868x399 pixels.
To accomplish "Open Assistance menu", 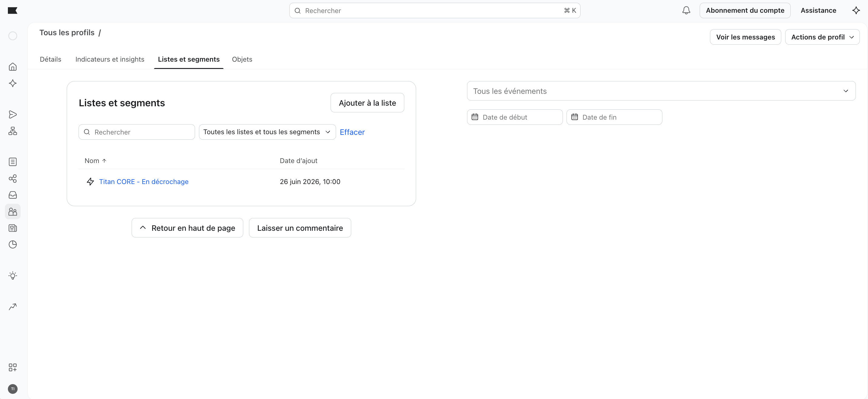I will tap(818, 10).
